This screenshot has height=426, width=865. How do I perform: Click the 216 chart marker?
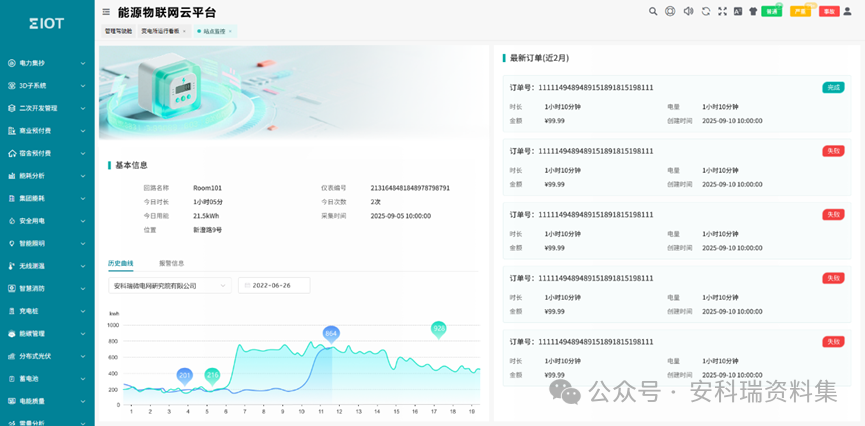pyautogui.click(x=212, y=376)
